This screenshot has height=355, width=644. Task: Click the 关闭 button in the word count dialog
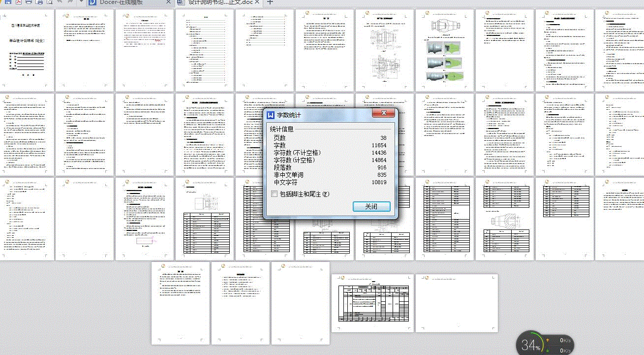pos(371,206)
